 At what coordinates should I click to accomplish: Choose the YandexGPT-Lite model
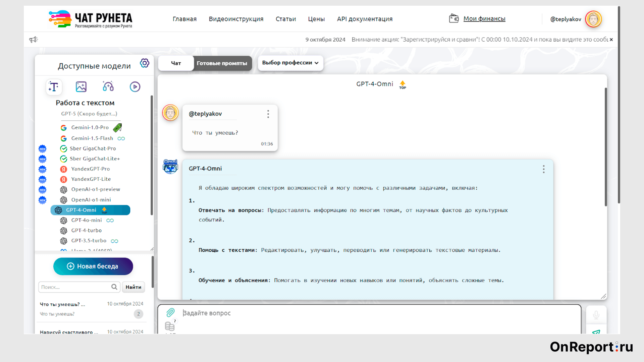pyautogui.click(x=91, y=179)
